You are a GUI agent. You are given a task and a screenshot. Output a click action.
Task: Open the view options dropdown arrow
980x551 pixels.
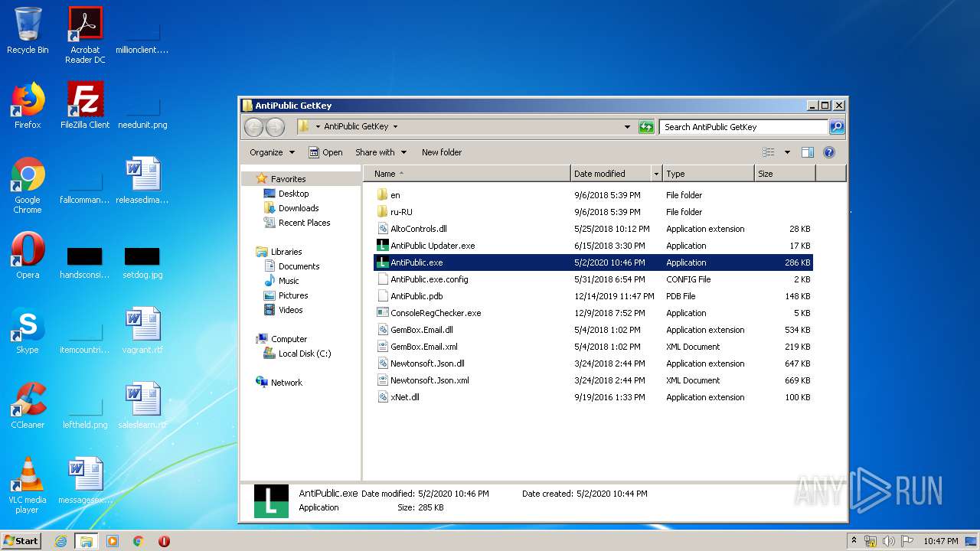(787, 152)
